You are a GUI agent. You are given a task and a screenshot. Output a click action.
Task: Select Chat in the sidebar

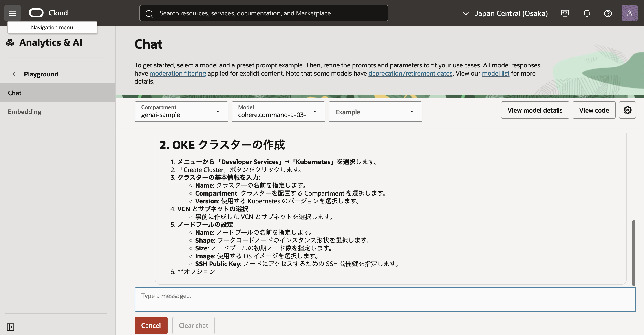pos(57,93)
